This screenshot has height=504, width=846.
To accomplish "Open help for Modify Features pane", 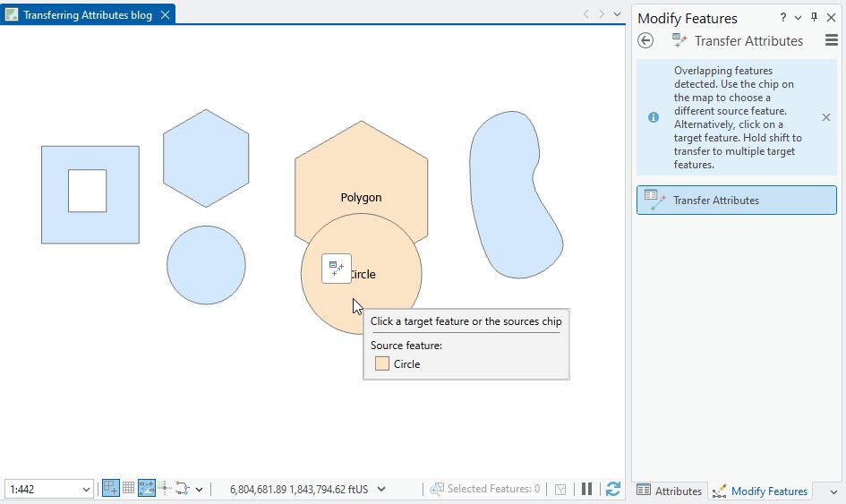I will click(x=782, y=17).
